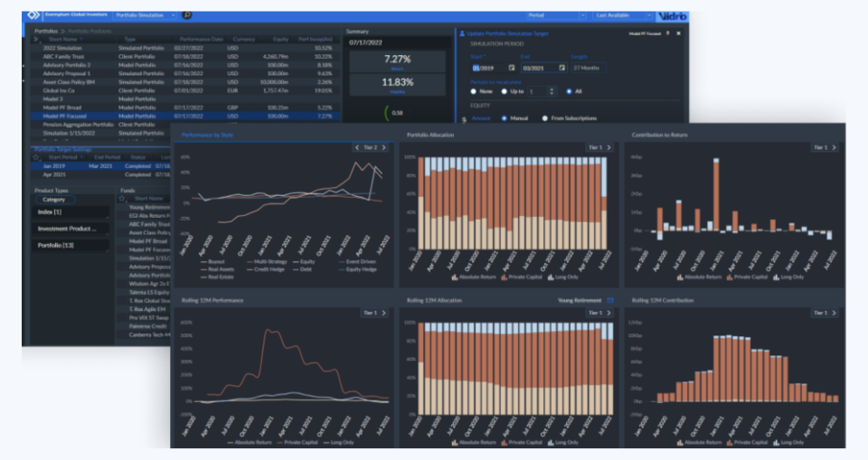Toggle Private Capital legend icon in Portfolio Allocation

[505, 277]
